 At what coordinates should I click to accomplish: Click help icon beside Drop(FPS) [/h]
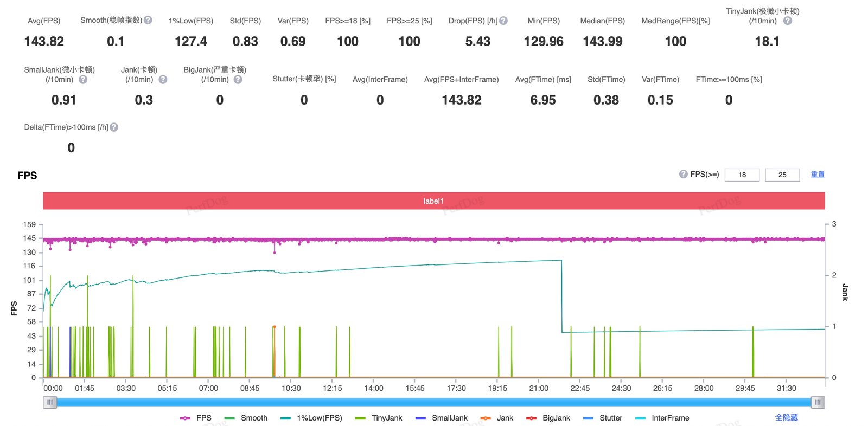[x=503, y=21]
